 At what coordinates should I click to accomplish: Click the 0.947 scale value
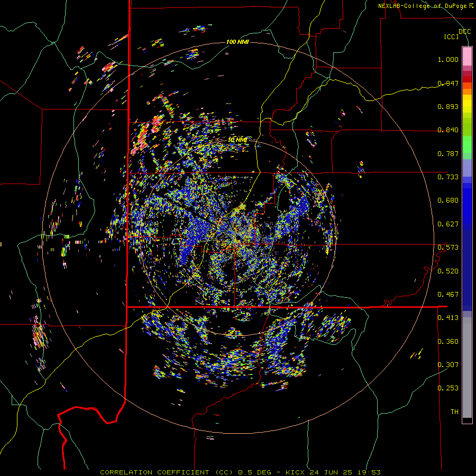(448, 83)
